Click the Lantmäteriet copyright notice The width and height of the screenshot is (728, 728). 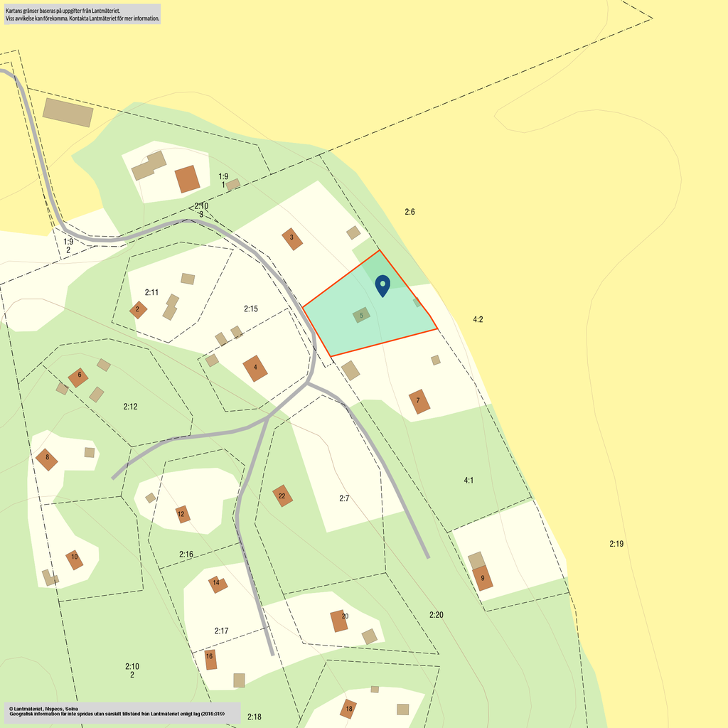pos(122,712)
